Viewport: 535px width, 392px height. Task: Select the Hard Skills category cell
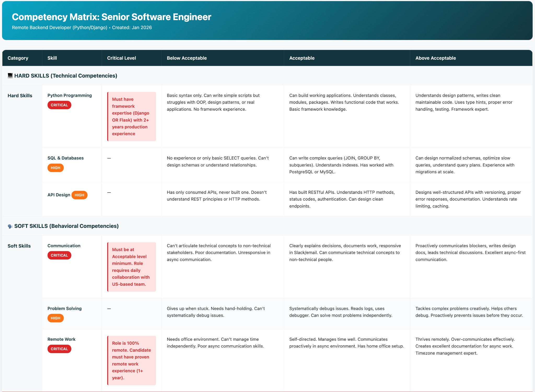(20, 95)
